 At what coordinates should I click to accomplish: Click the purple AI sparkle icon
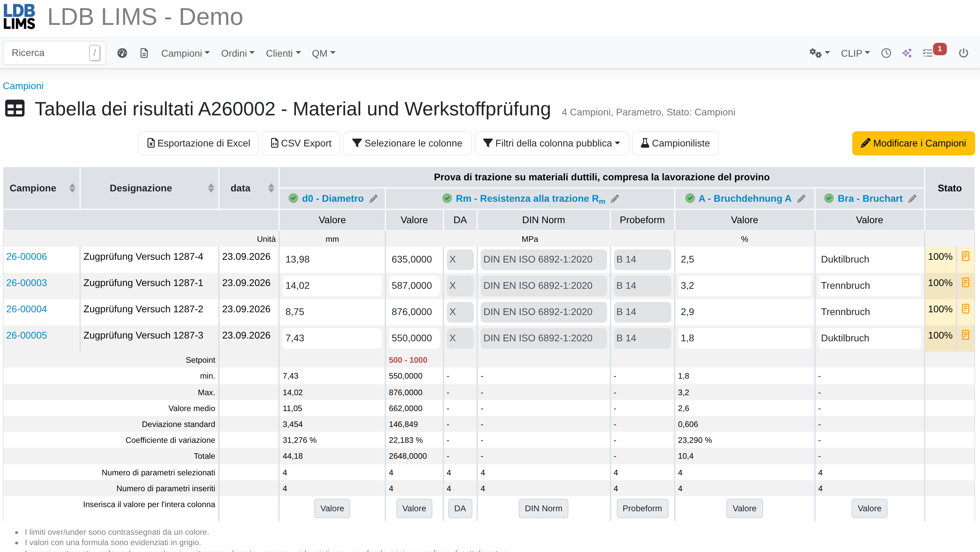click(x=907, y=53)
